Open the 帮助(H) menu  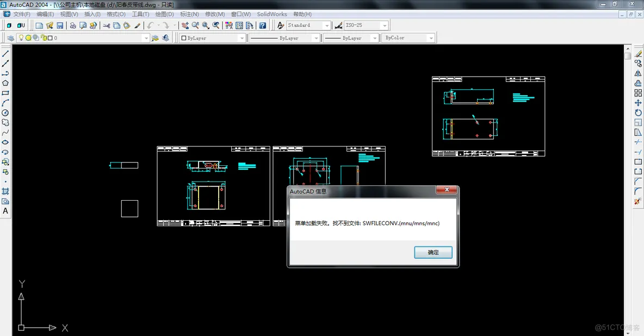pos(302,14)
